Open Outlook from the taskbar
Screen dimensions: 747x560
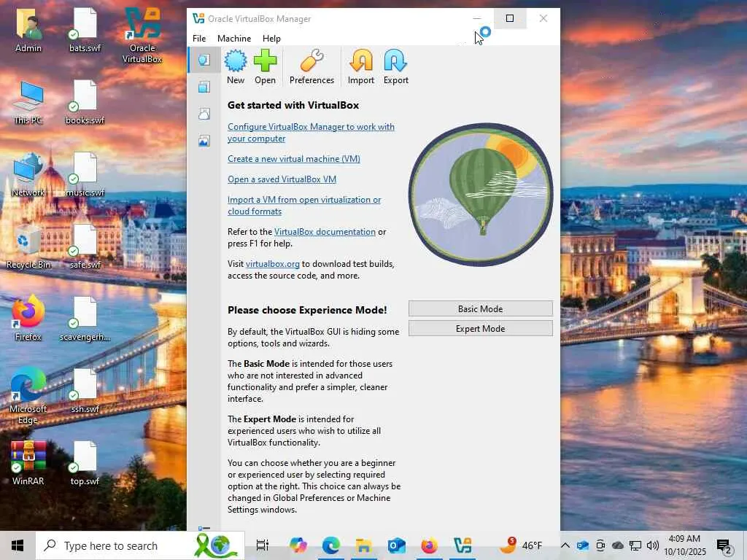[396, 545]
